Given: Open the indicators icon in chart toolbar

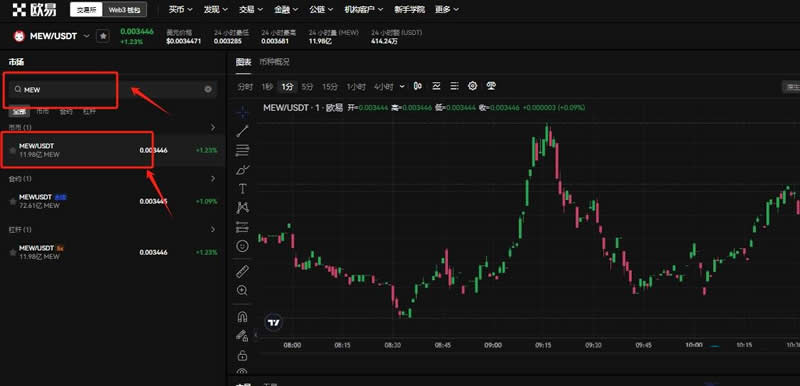Looking at the screenshot, I should coord(436,86).
